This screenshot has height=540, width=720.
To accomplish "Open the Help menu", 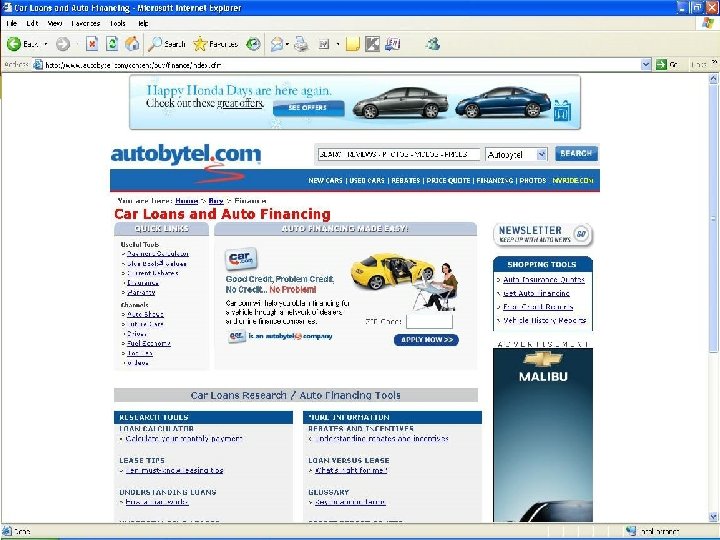I will coord(143,23).
